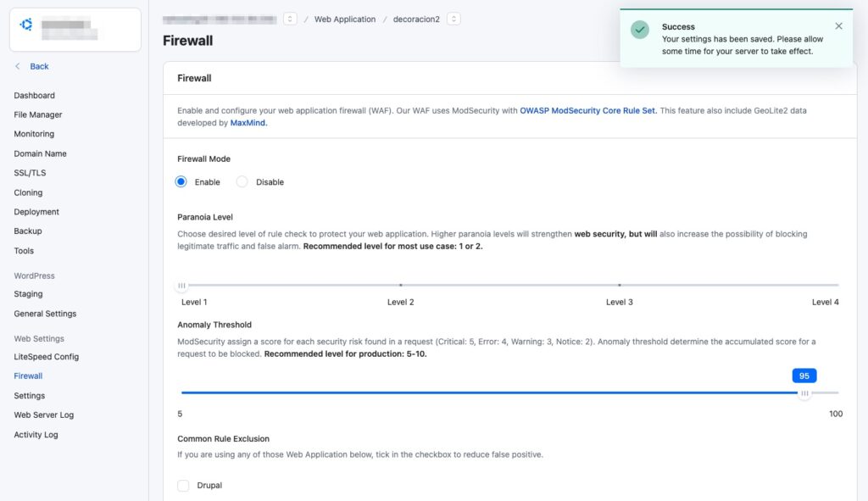Open File Manager in sidebar
This screenshot has height=501, width=868.
click(x=37, y=114)
